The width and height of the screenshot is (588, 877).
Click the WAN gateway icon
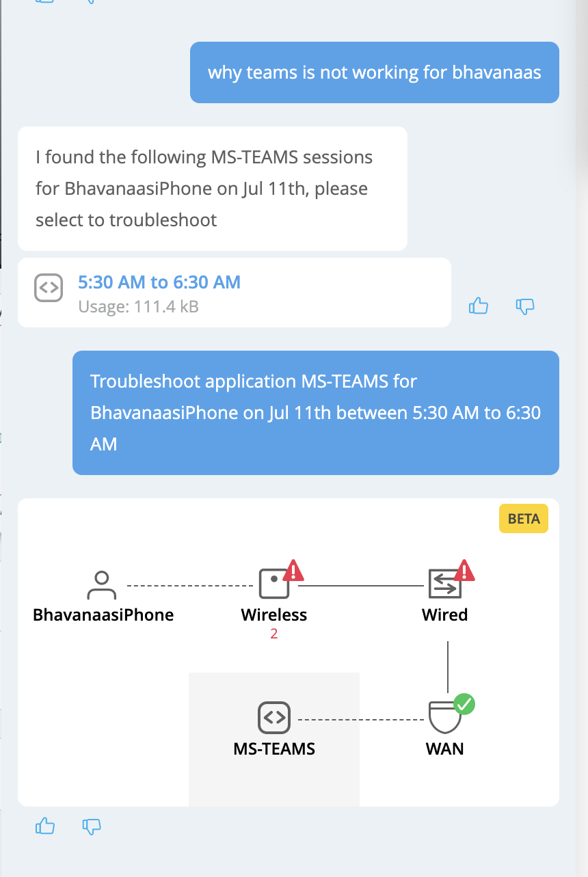[x=444, y=718]
